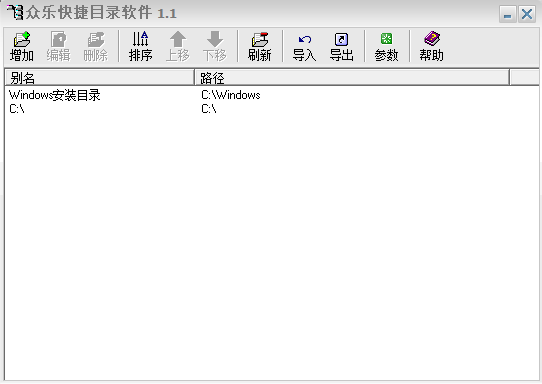Refresh the list using 刷新

(260, 46)
